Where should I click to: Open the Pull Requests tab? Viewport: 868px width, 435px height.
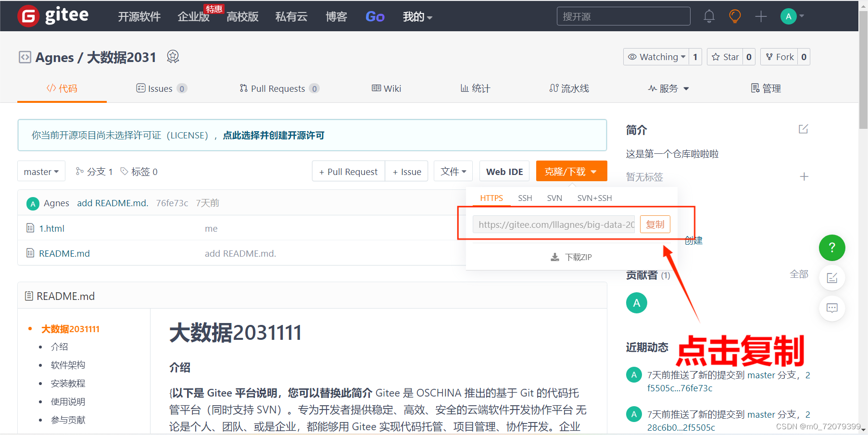click(279, 88)
